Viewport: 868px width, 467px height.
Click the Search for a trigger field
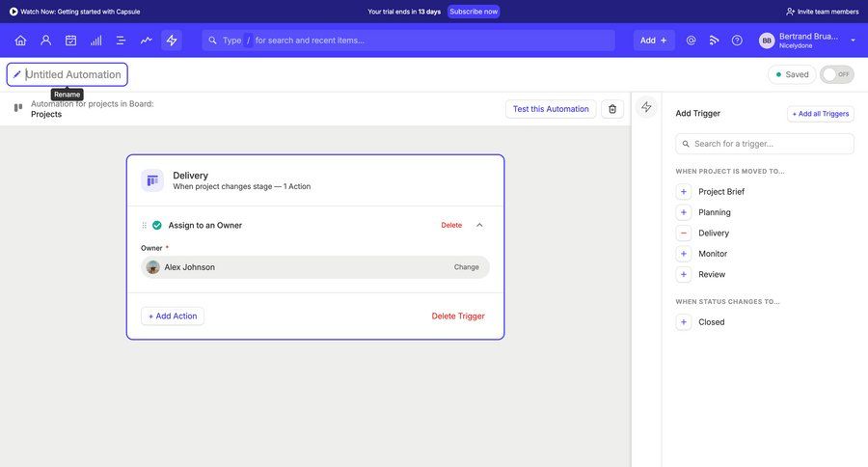pos(765,144)
